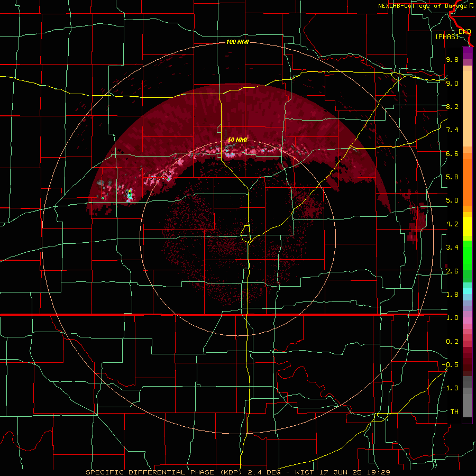Screen dimensions: 476x476
Task: Click the 2.6 scale value
Action: (x=452, y=271)
